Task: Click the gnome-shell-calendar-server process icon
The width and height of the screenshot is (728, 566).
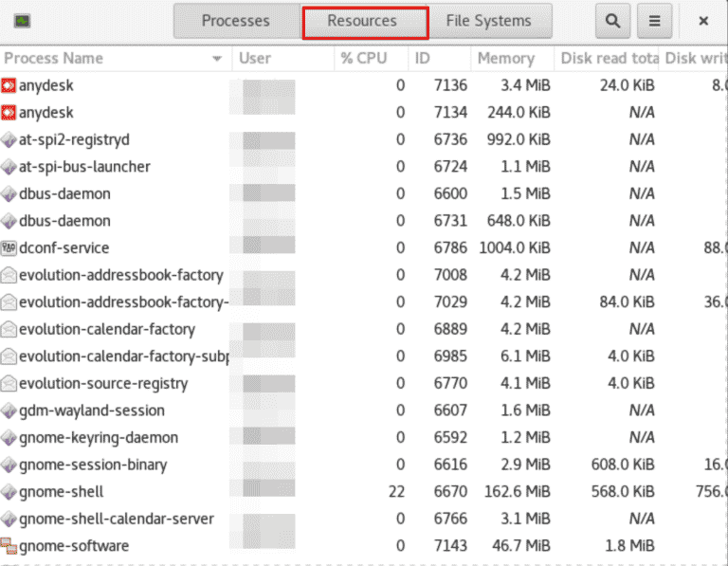Action: point(9,519)
